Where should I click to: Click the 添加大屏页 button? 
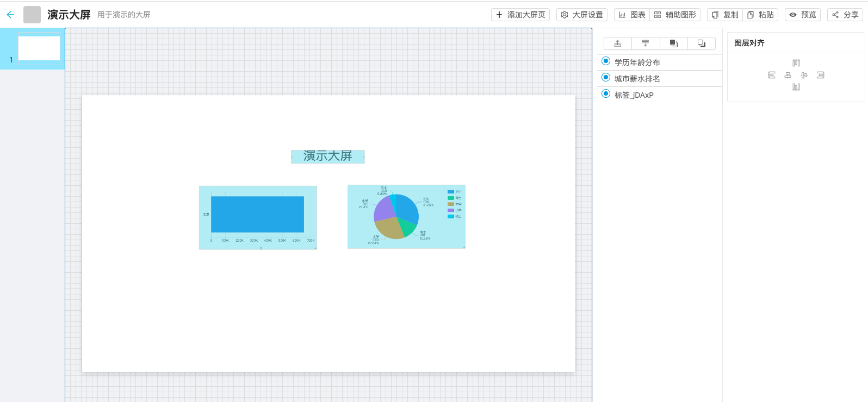[520, 15]
